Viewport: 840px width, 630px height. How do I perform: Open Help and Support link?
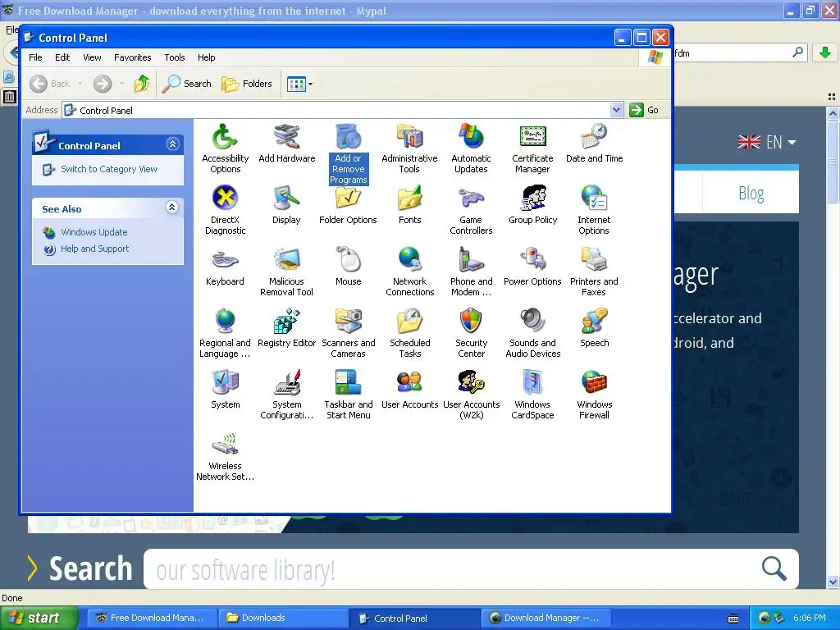coord(95,249)
